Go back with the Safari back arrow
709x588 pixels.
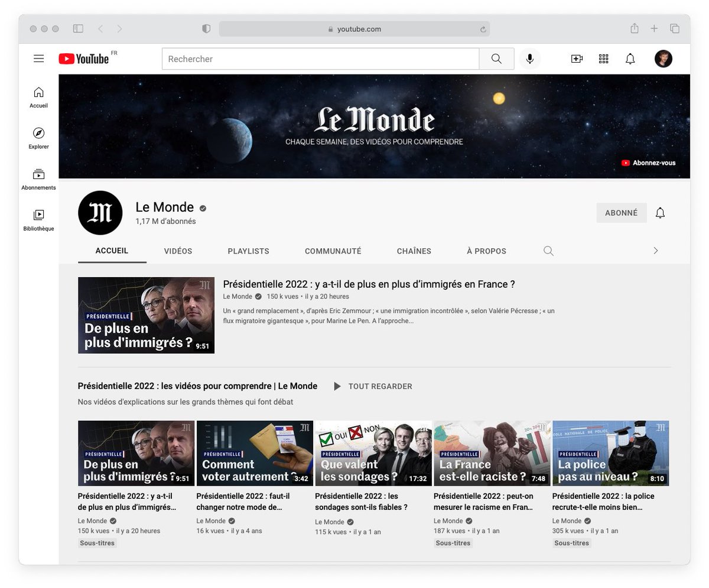click(100, 28)
